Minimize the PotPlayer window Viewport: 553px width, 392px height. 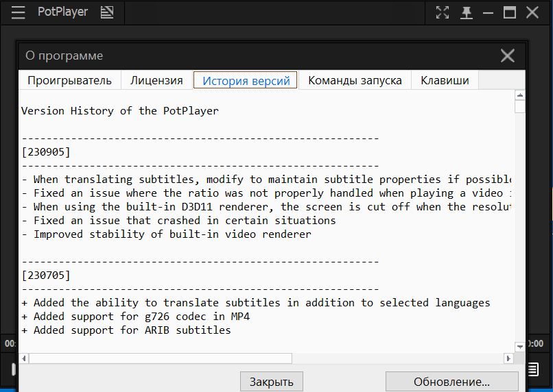click(488, 14)
